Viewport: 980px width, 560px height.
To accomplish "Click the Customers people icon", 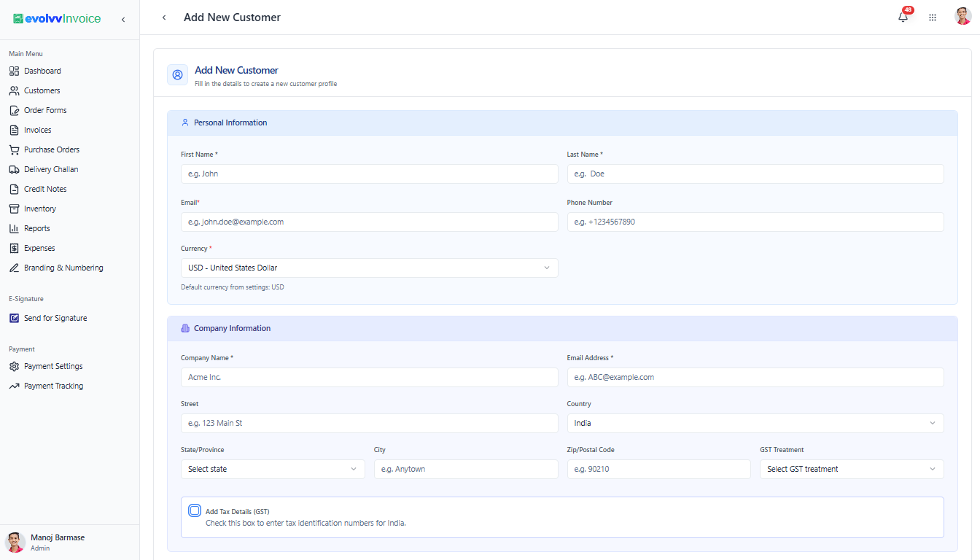I will tap(14, 90).
